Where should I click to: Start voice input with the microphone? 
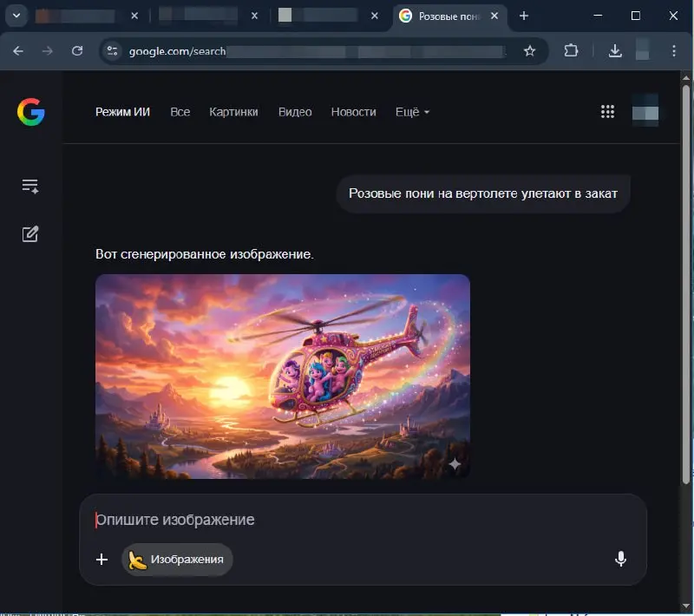point(620,559)
